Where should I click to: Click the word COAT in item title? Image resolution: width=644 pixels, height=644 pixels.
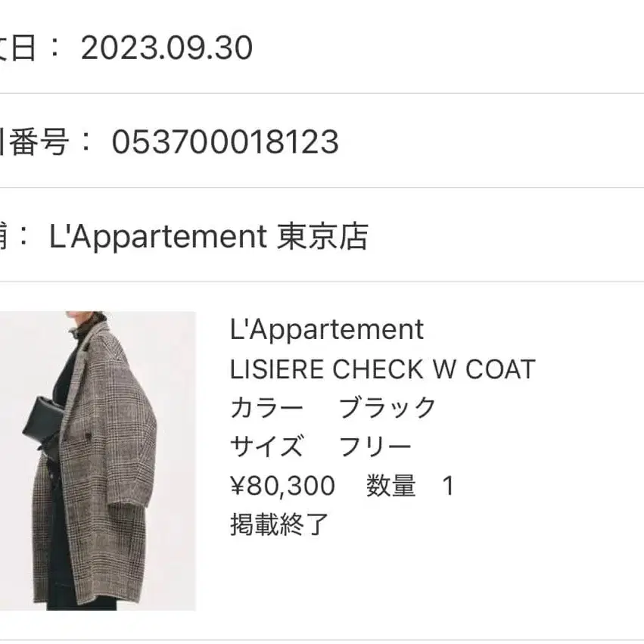500,369
